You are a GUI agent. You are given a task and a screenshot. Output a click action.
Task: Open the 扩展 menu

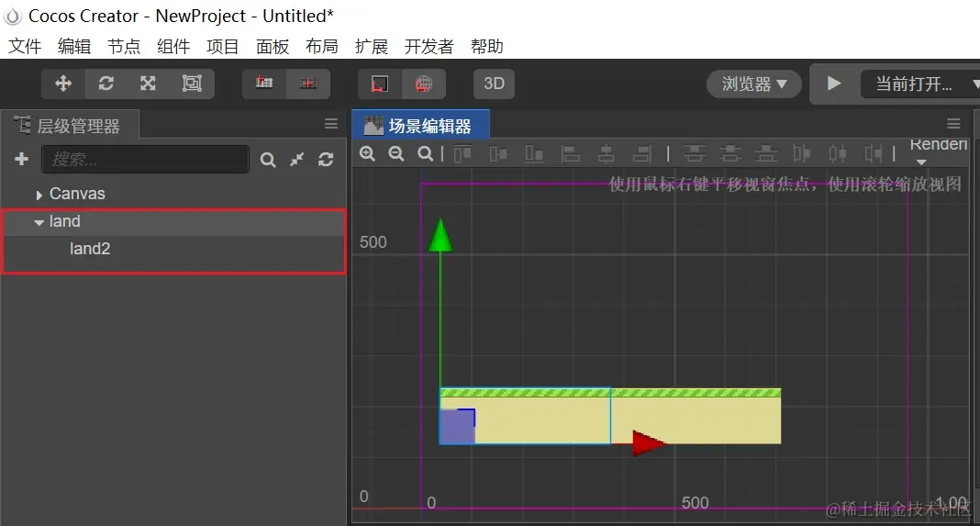tap(372, 46)
